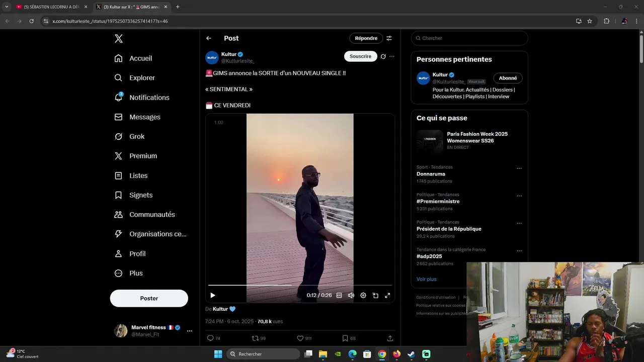Open Paris Fashion Week 2025 trend
Viewport: 644px width, 362px height.
469,141
